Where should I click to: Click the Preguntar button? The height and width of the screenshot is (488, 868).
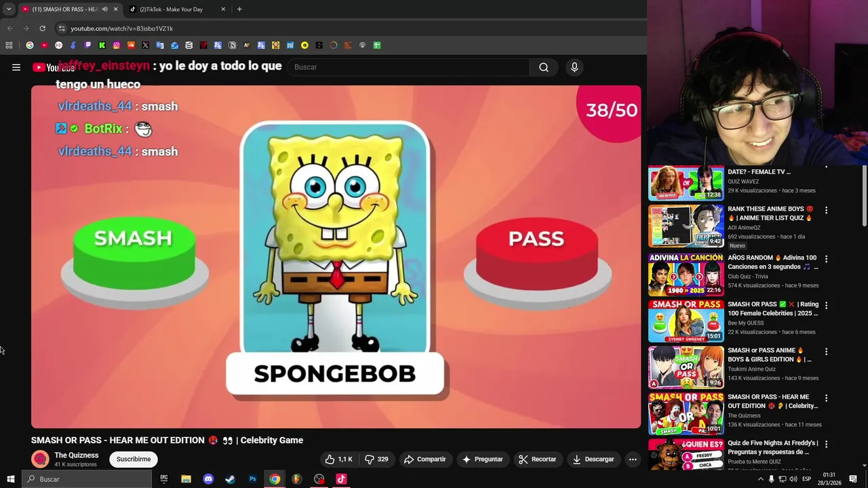482,460
